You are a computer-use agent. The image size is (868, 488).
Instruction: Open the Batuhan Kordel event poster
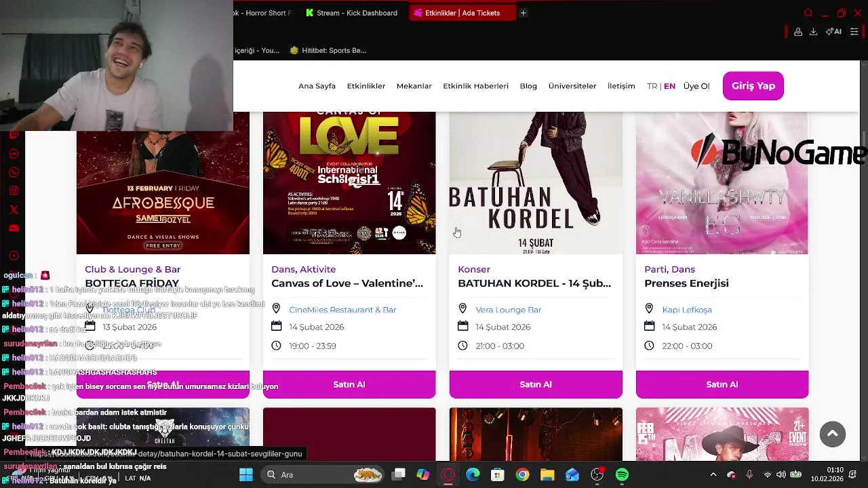[x=536, y=183]
